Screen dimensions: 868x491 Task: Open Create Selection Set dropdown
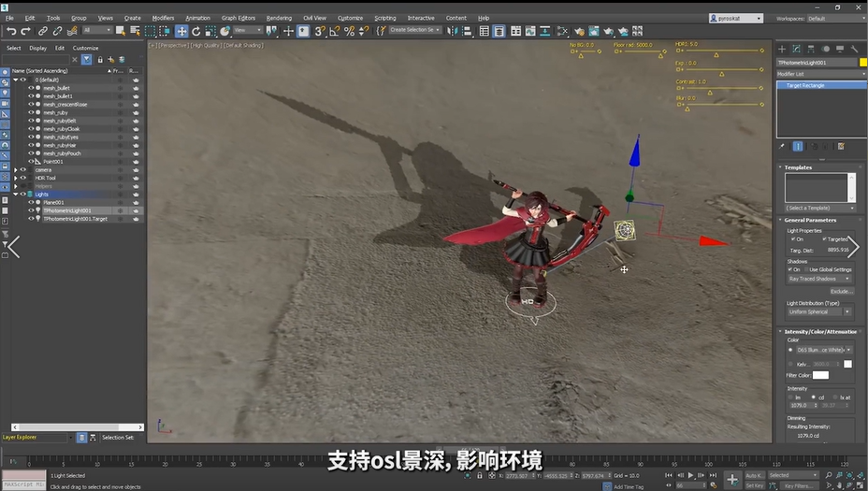(414, 30)
